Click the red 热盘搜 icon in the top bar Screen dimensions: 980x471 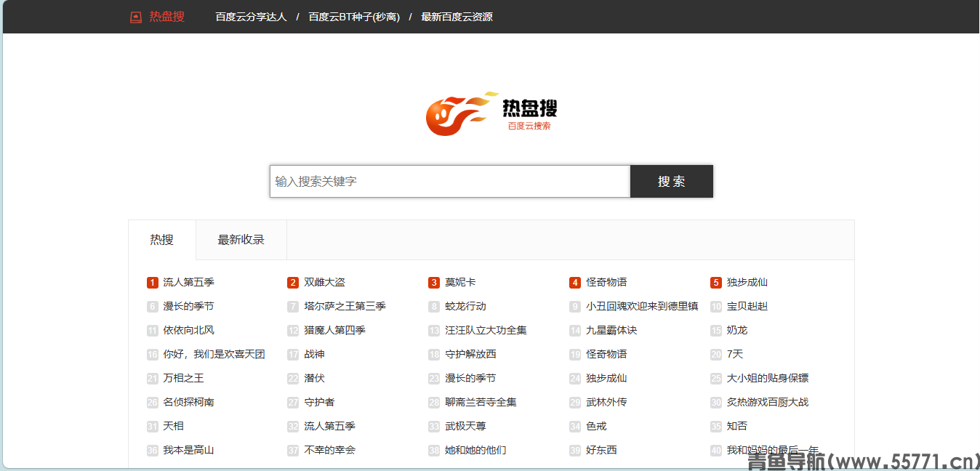(135, 17)
